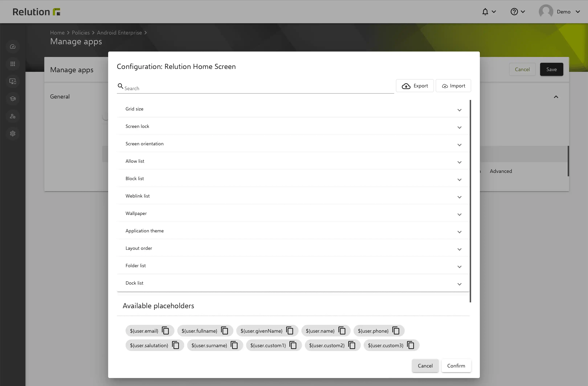Open the users sidebar icon
The height and width of the screenshot is (386, 588).
[13, 116]
